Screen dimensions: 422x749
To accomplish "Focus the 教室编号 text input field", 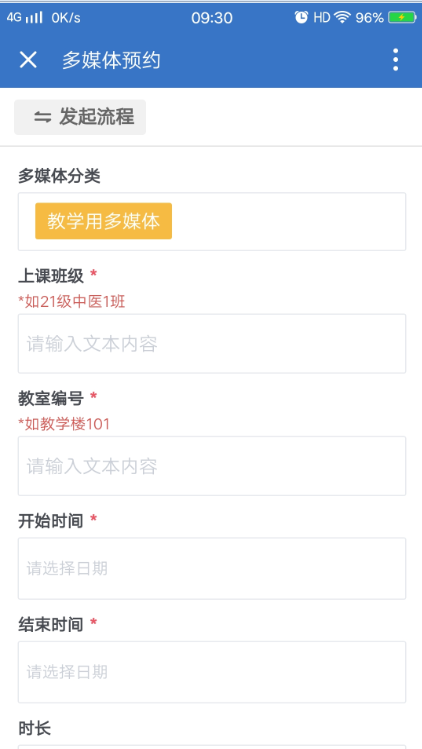I will (x=212, y=466).
